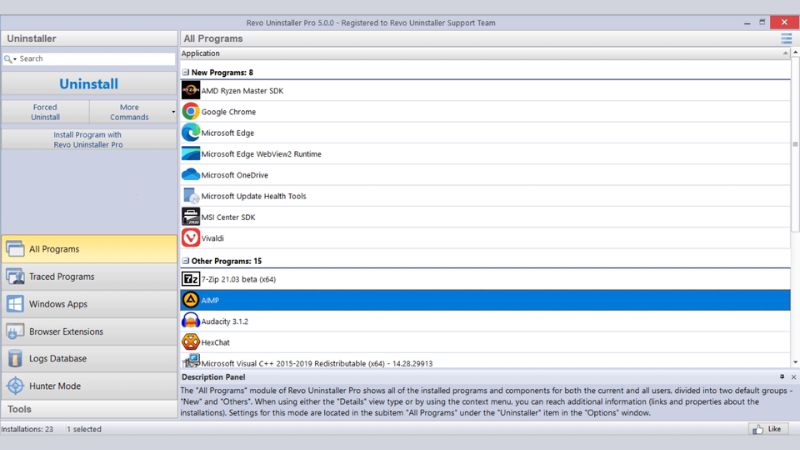800x450 pixels.
Task: Click the 7-Zip program icon
Action: 191,279
